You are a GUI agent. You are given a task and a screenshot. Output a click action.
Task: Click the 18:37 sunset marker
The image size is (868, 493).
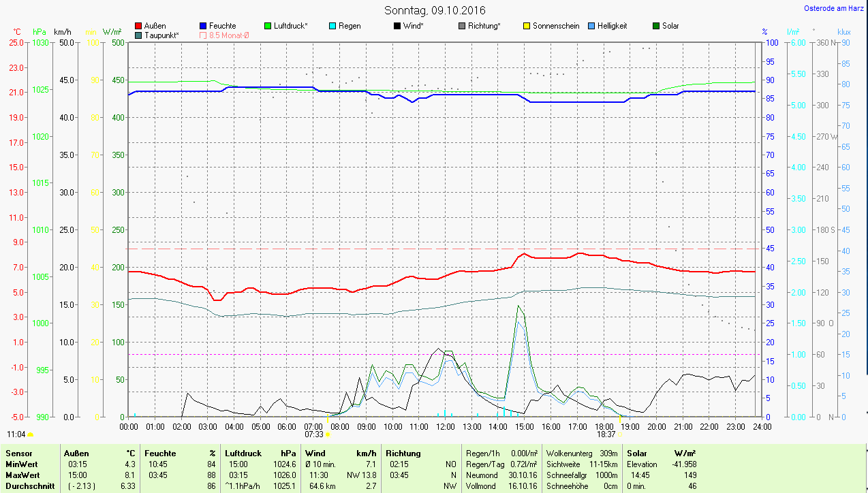606,434
